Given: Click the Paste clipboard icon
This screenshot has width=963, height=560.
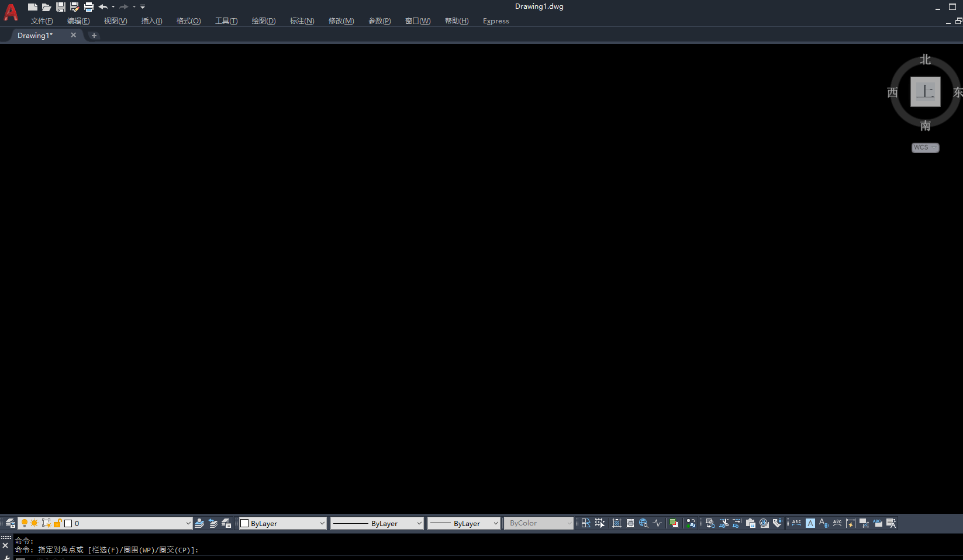Looking at the screenshot, I should point(751,523).
